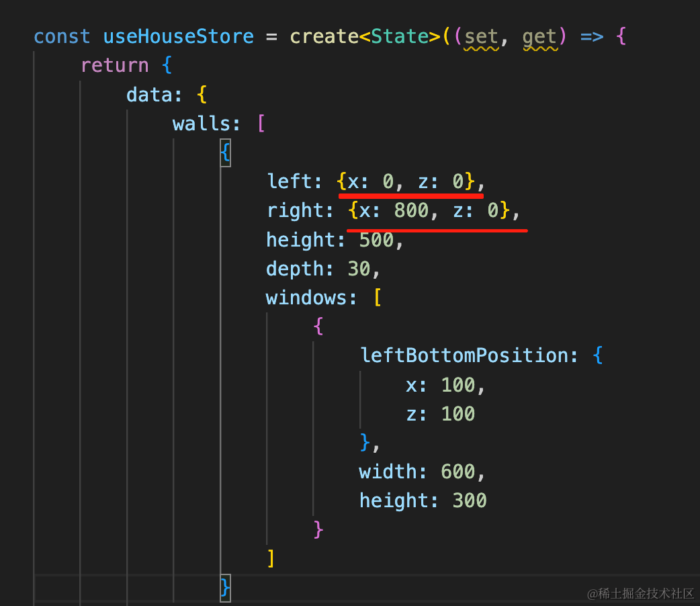Click the useHouseStore variable name
Viewport: 700px width, 606px height.
pyautogui.click(x=178, y=36)
